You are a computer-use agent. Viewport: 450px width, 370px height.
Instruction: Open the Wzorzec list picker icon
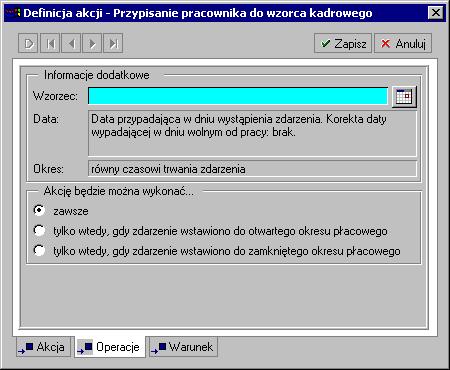point(404,97)
